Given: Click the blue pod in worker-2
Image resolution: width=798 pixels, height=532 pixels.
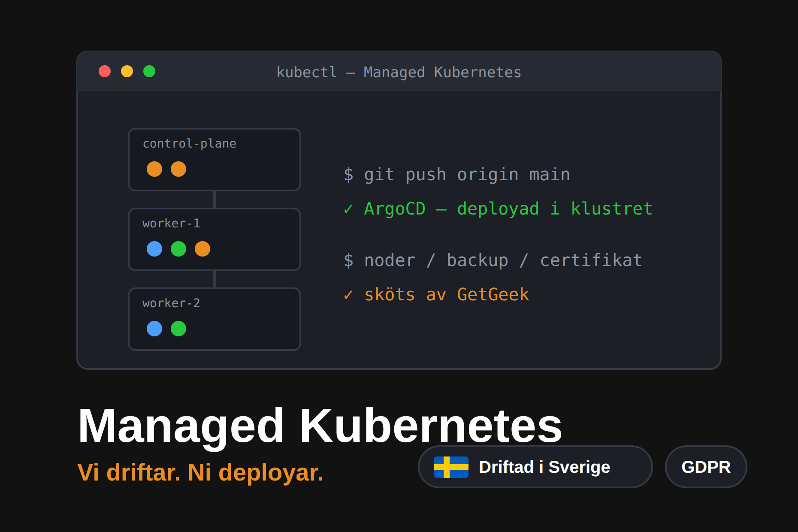Looking at the screenshot, I should (154, 329).
